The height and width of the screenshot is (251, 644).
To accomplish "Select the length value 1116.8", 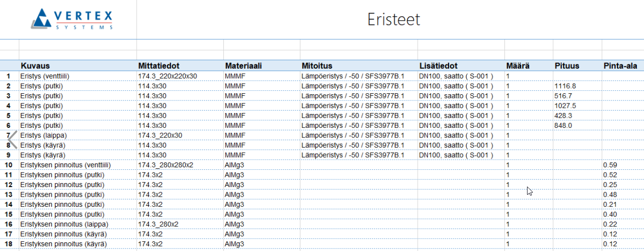I will tap(565, 86).
